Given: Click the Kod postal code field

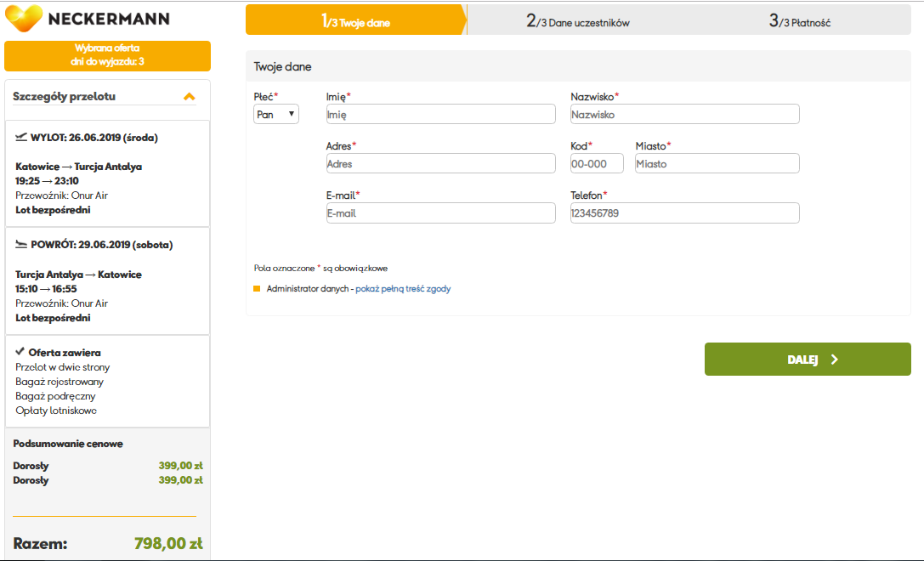Looking at the screenshot, I should click(x=597, y=164).
